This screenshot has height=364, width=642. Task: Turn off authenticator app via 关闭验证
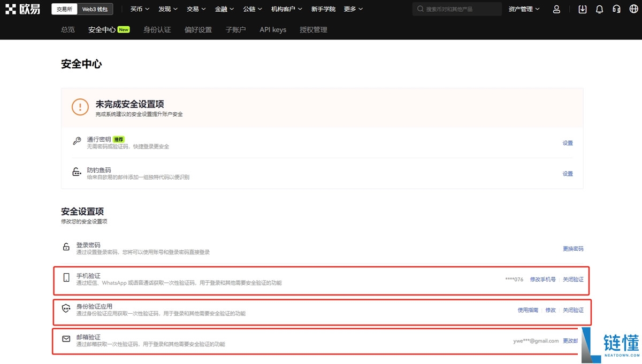pos(574,309)
